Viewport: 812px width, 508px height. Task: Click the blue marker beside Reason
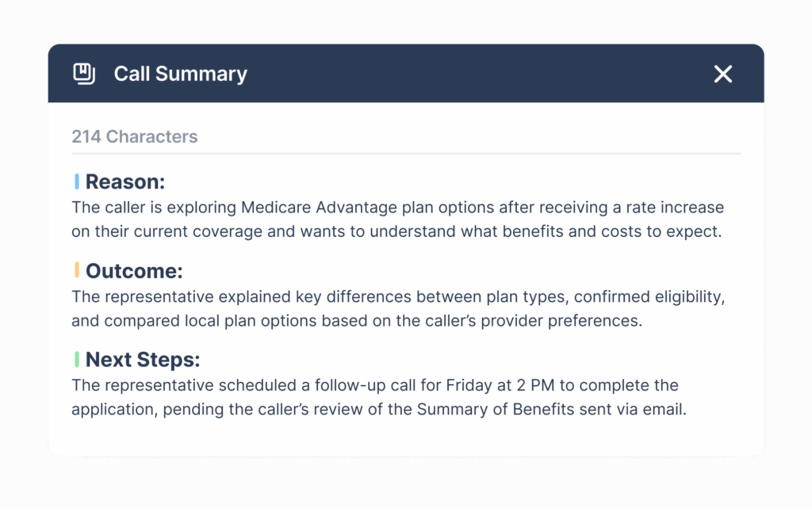(77, 182)
